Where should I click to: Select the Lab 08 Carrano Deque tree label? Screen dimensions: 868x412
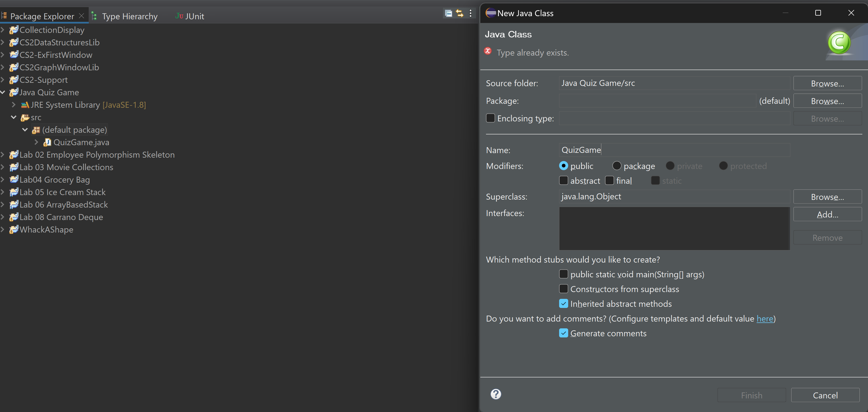(61, 217)
